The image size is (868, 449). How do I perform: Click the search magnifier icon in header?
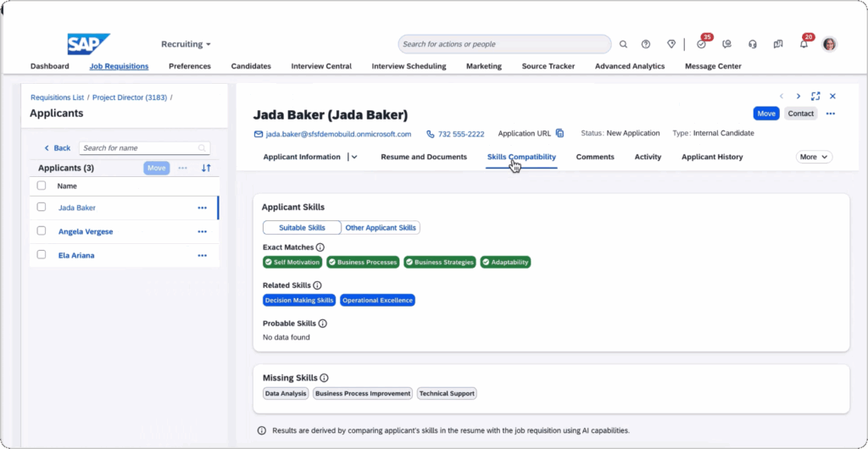coord(623,44)
